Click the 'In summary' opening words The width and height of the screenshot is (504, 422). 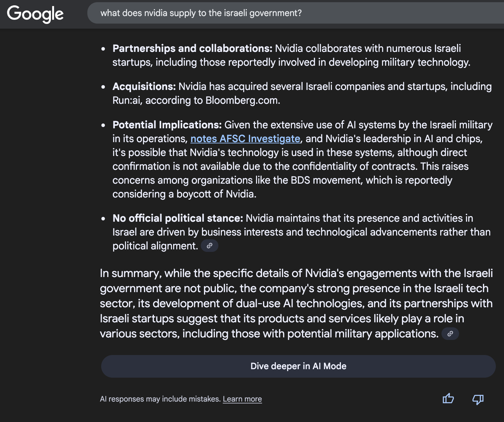130,273
